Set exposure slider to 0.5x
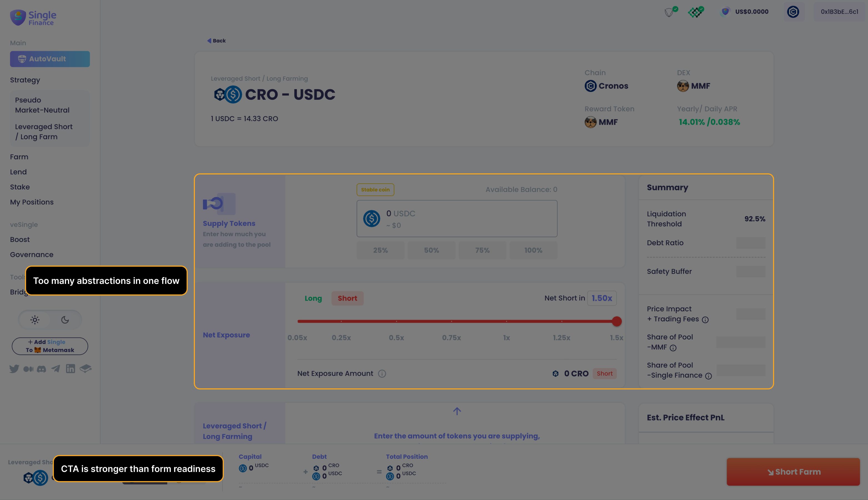This screenshot has width=868, height=500. click(397, 321)
